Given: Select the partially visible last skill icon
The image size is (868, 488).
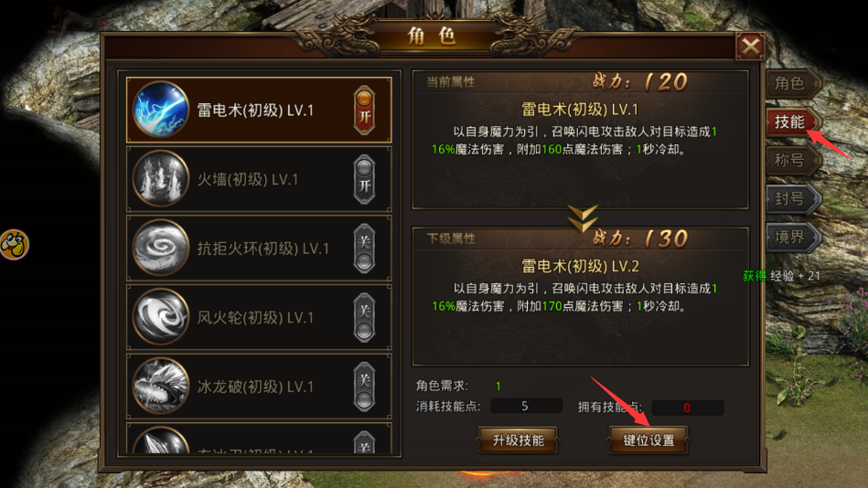Looking at the screenshot, I should click(161, 441).
